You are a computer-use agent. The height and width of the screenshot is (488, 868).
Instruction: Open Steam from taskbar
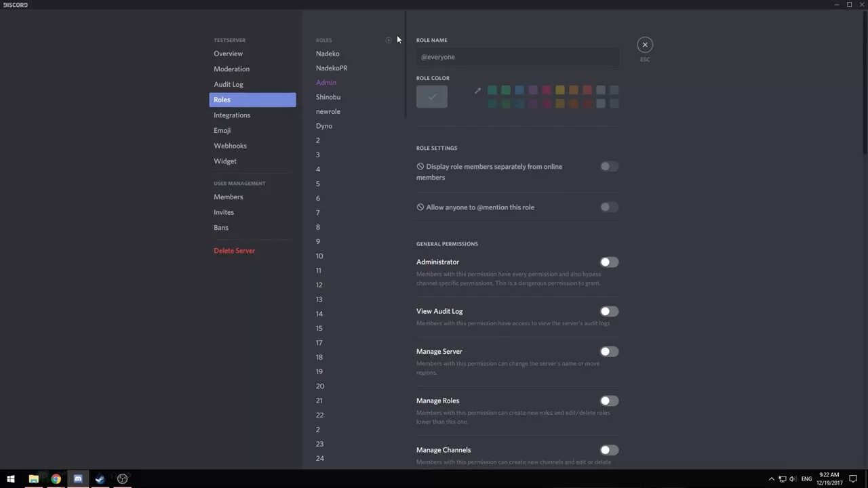[100, 479]
